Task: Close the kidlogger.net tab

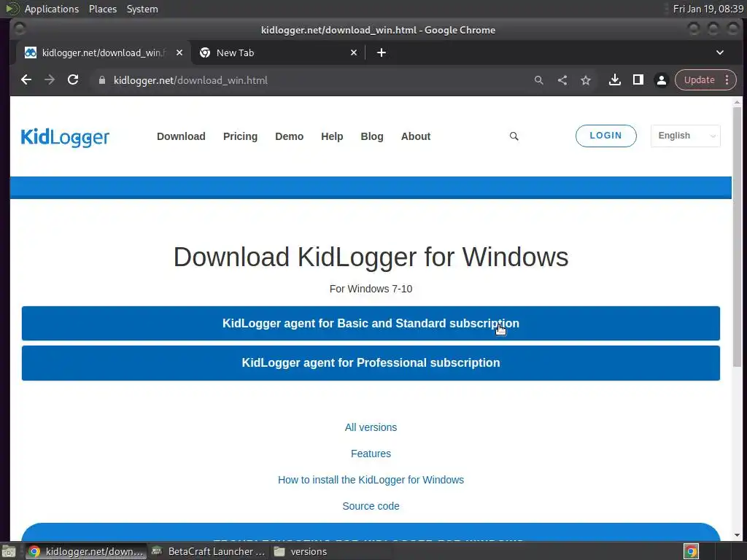Action: tap(179, 52)
